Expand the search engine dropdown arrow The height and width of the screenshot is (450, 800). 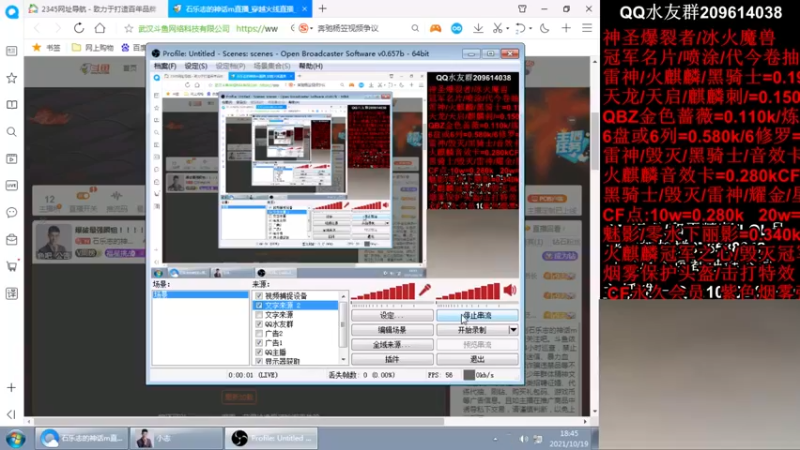[311, 29]
